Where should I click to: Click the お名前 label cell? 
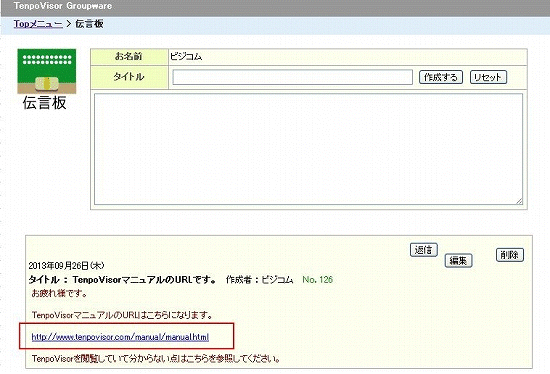point(129,56)
